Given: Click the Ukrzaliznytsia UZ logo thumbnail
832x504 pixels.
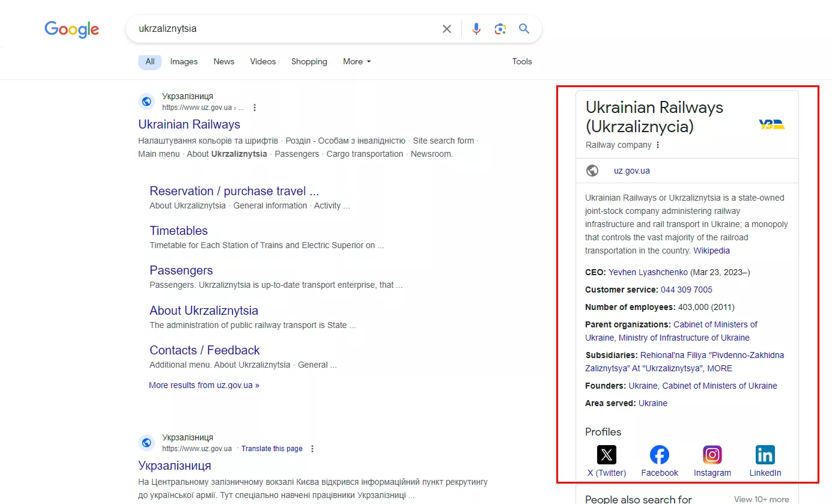Looking at the screenshot, I should click(x=772, y=124).
